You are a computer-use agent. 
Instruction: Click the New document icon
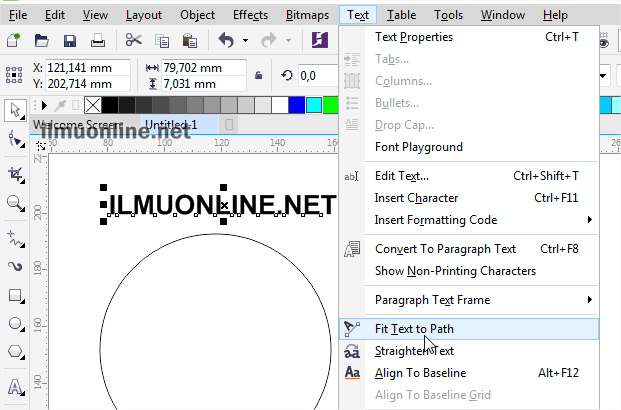pos(13,40)
